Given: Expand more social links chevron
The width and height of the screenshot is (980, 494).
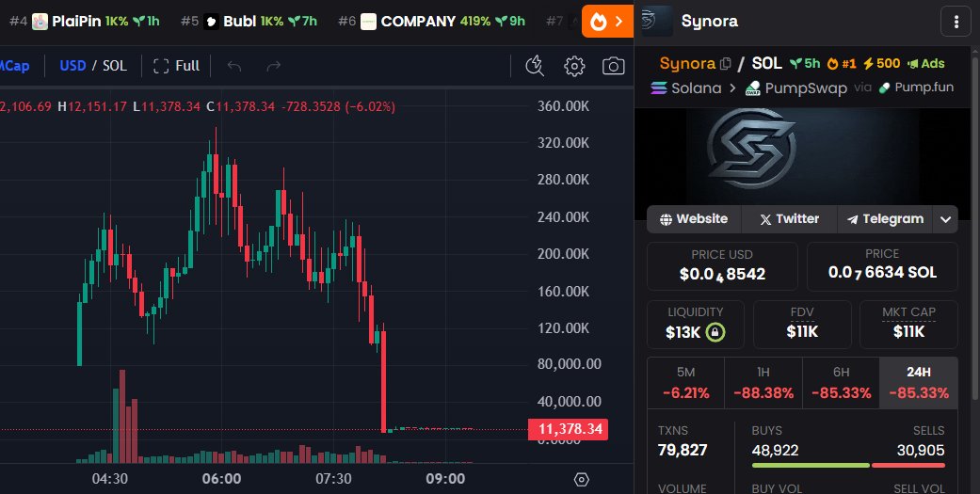Looking at the screenshot, I should 946,219.
